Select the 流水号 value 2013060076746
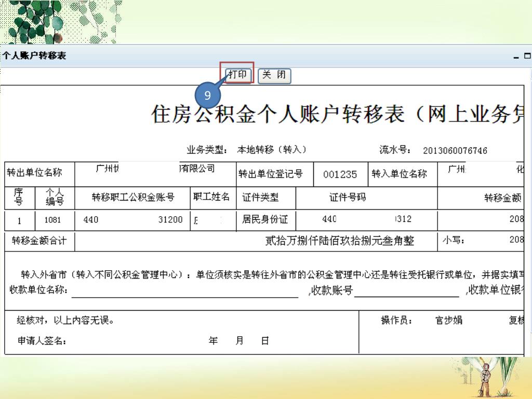This screenshot has width=532, height=399. point(455,151)
